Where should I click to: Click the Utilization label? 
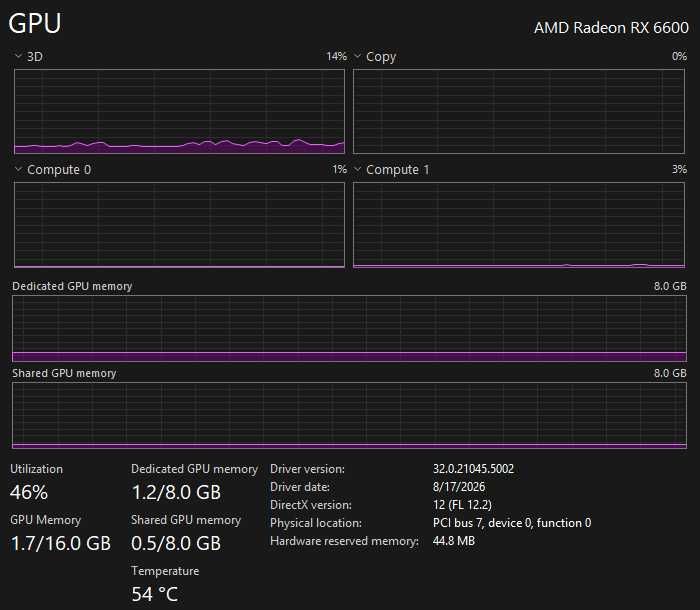coord(37,469)
